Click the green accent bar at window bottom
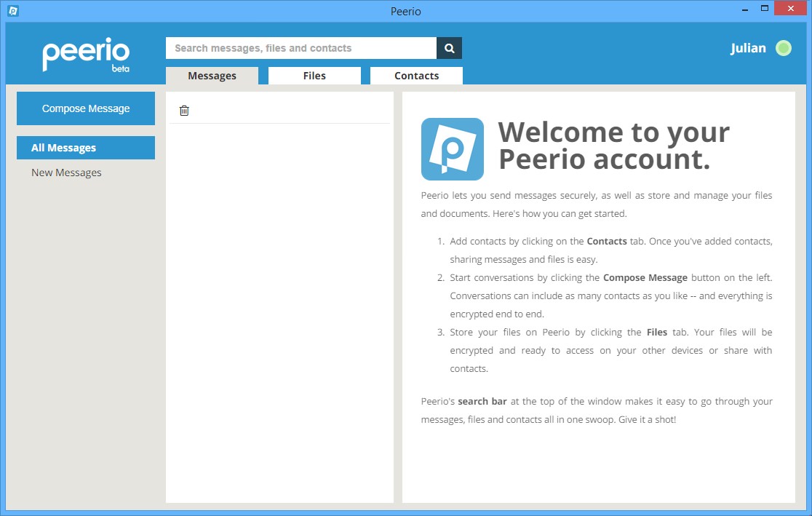 point(406,511)
